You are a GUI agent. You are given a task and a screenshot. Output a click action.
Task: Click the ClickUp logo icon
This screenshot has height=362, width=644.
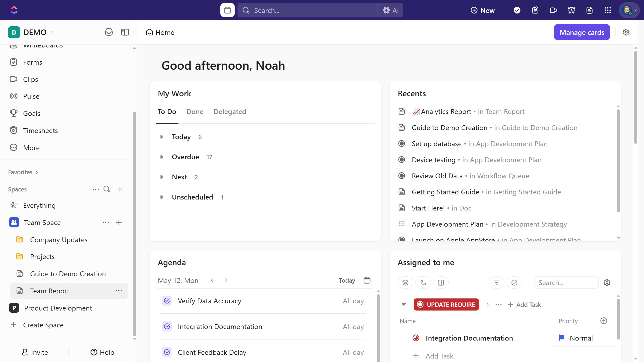click(x=14, y=10)
